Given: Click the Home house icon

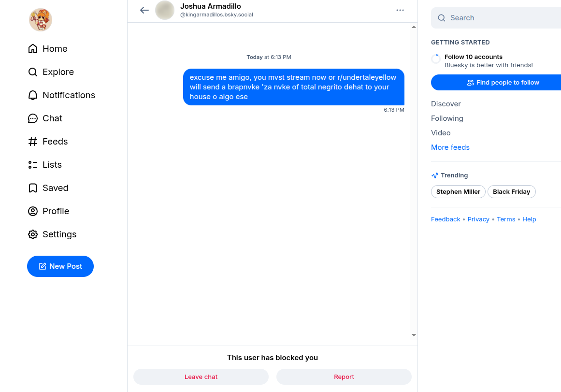Looking at the screenshot, I should (33, 49).
